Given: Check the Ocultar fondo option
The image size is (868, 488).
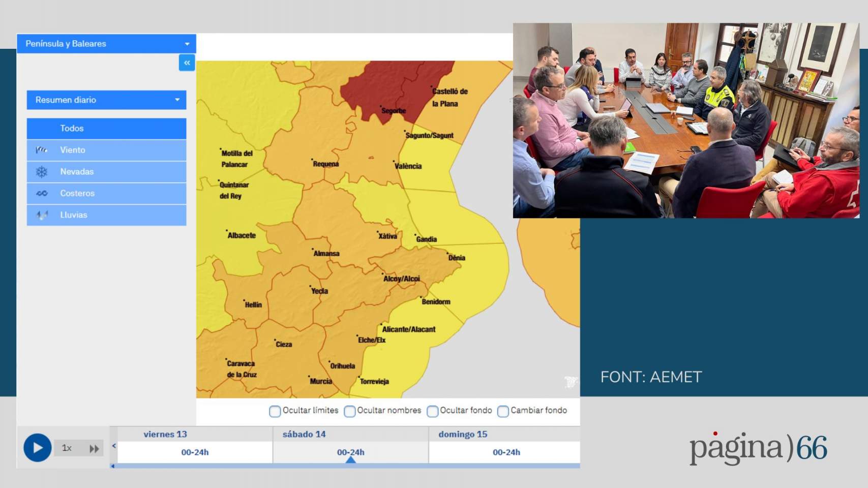Looking at the screenshot, I should [x=432, y=411].
